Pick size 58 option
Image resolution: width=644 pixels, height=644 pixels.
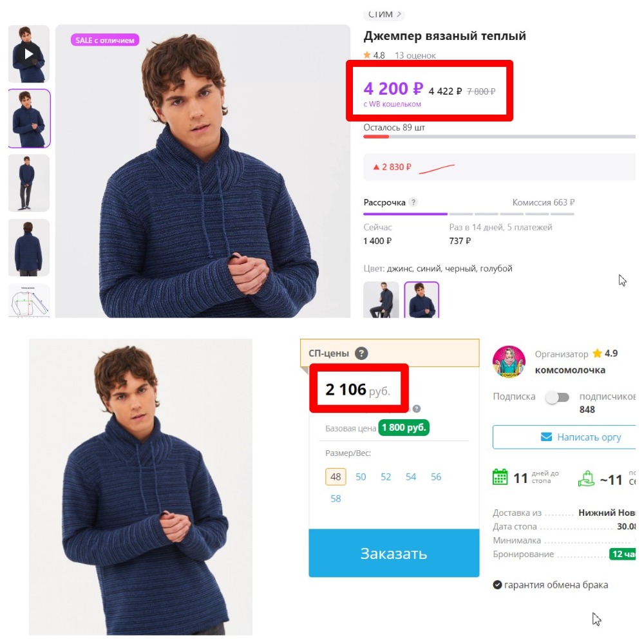336,498
